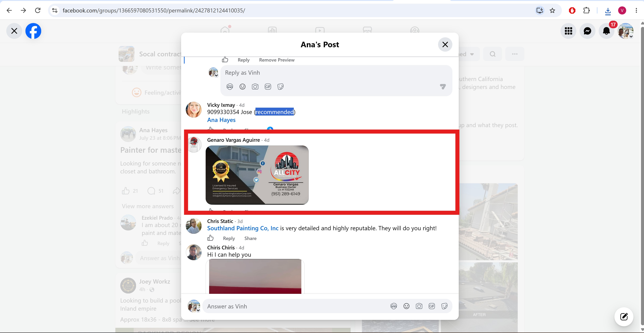Open Messenger chats
The height and width of the screenshot is (333, 644).
588,31
